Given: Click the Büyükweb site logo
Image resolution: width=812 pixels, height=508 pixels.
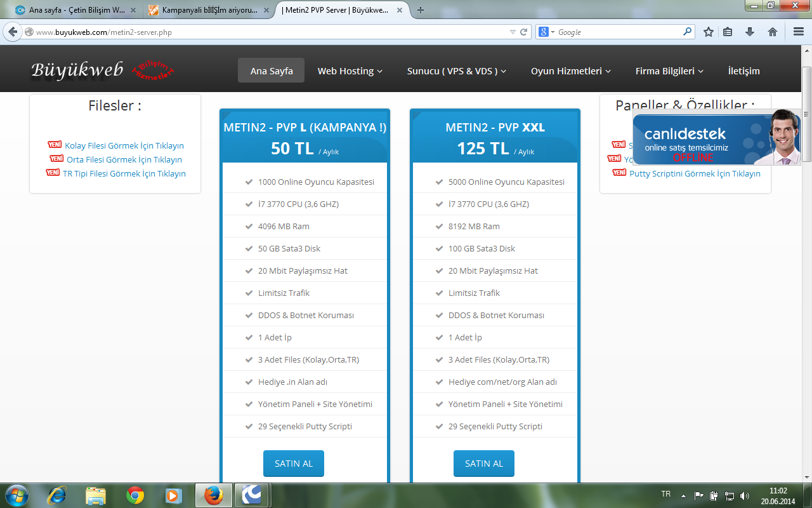Looking at the screenshot, I should pyautogui.click(x=102, y=70).
